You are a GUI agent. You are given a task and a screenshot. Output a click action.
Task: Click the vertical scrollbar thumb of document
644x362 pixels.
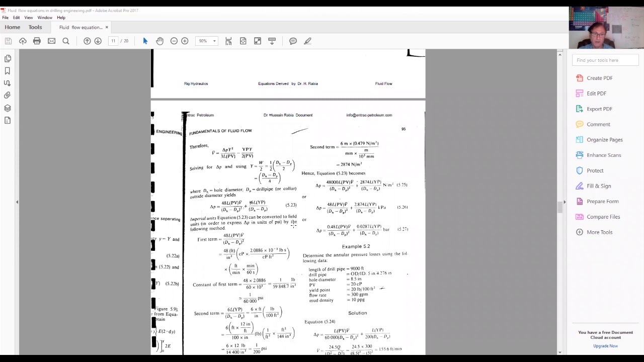click(x=559, y=207)
